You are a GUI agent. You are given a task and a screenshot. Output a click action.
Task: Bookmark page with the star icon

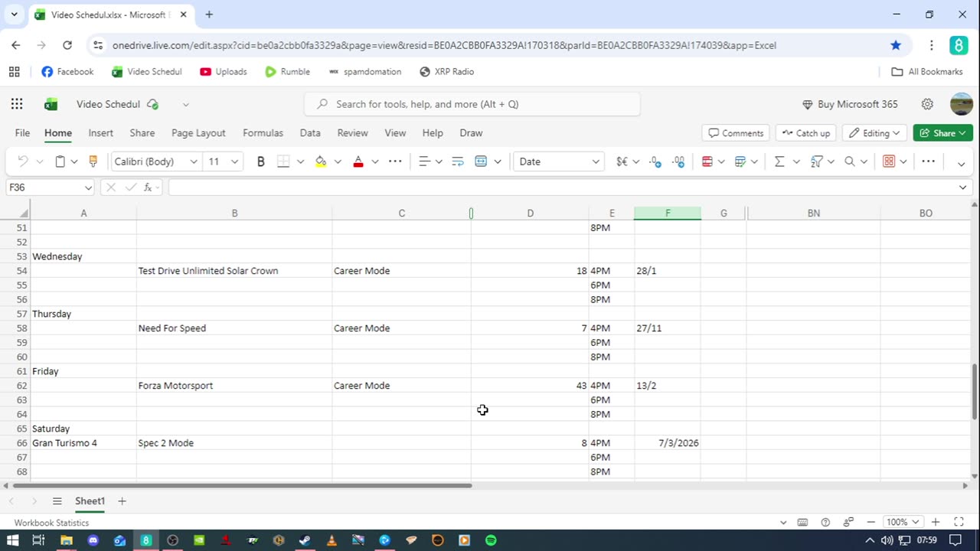point(896,45)
